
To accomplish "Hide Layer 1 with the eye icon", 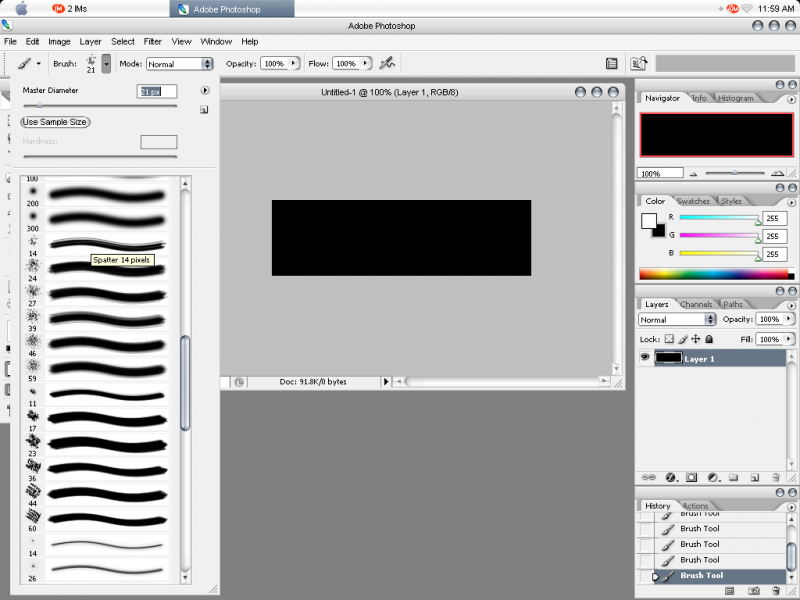I will click(645, 357).
